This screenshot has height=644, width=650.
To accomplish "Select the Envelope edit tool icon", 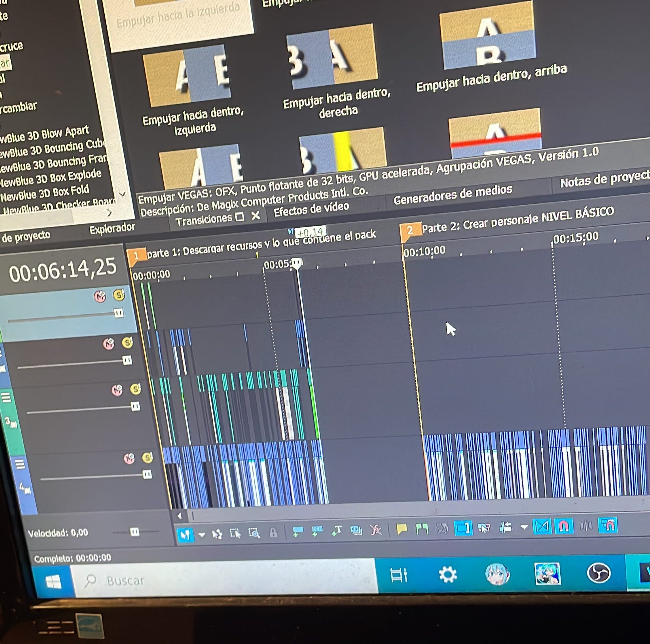I will tap(217, 534).
